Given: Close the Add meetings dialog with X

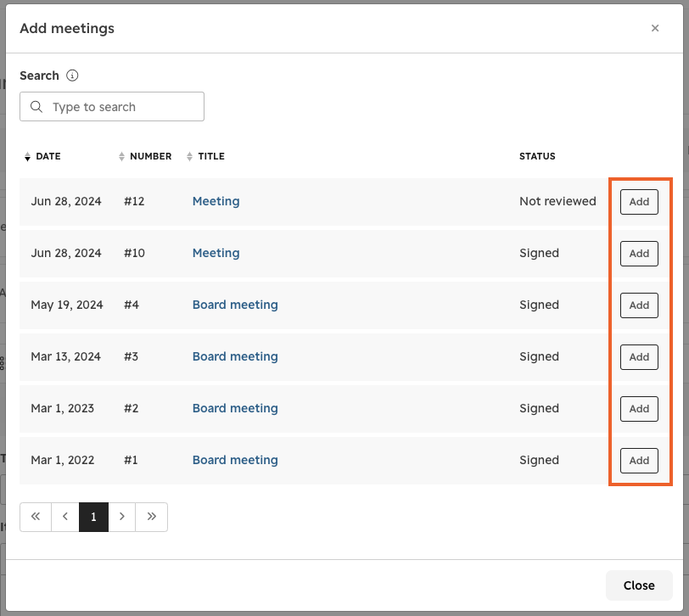Looking at the screenshot, I should (x=655, y=28).
